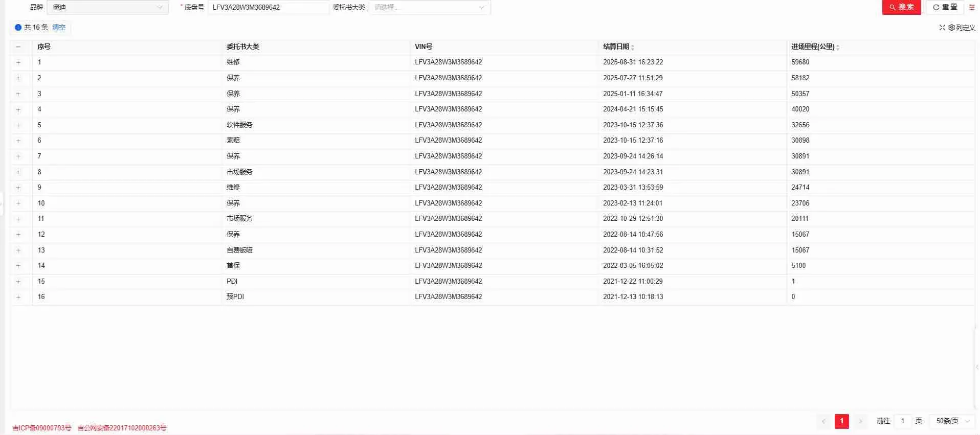The height and width of the screenshot is (435, 980).
Task: Click the 自费钣喷 cell
Action: pos(240,250)
